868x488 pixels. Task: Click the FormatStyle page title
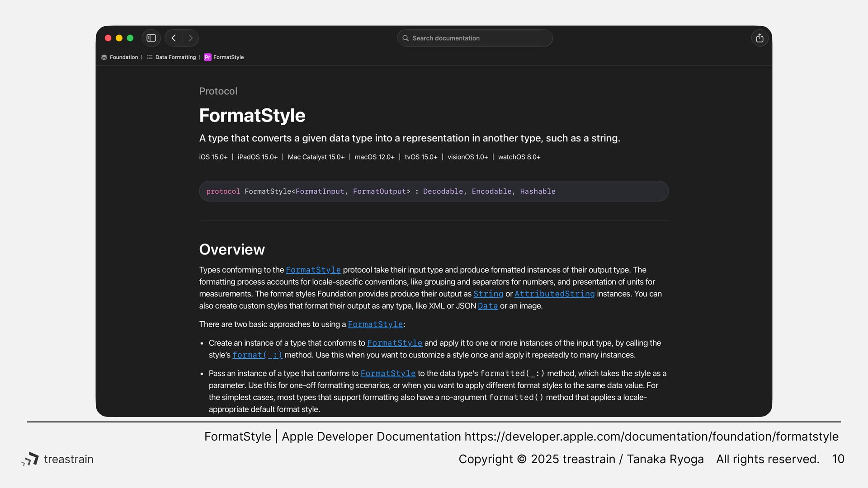coord(252,116)
